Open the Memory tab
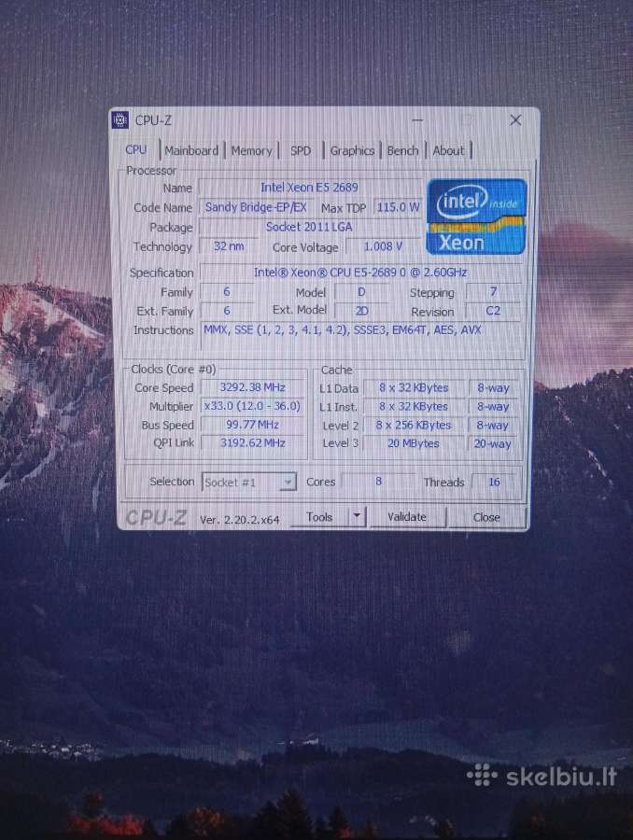Viewport: 633px width, 840px height. click(251, 151)
